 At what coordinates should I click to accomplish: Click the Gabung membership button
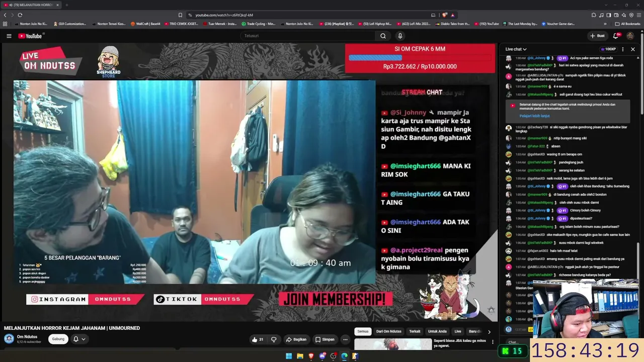(58, 339)
